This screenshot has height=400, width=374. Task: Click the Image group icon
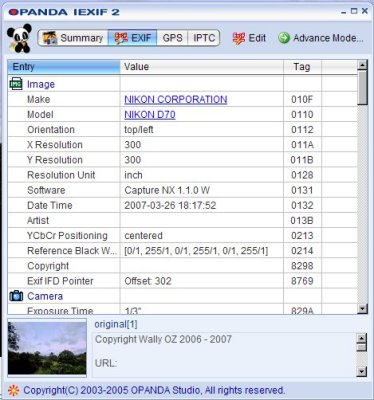16,84
